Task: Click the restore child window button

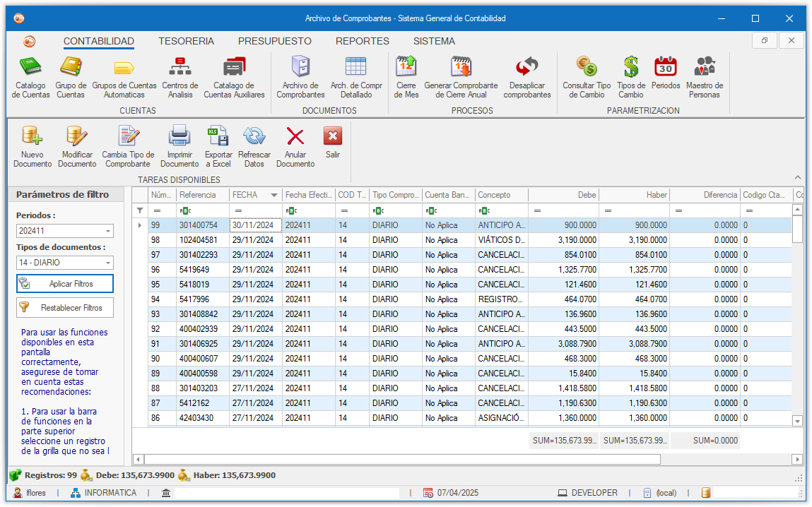Action: (x=765, y=40)
